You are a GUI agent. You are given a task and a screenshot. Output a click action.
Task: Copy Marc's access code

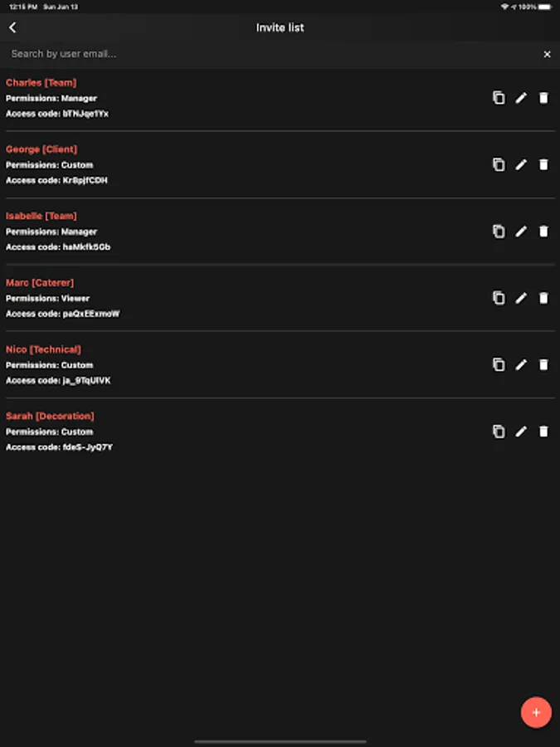pyautogui.click(x=499, y=298)
